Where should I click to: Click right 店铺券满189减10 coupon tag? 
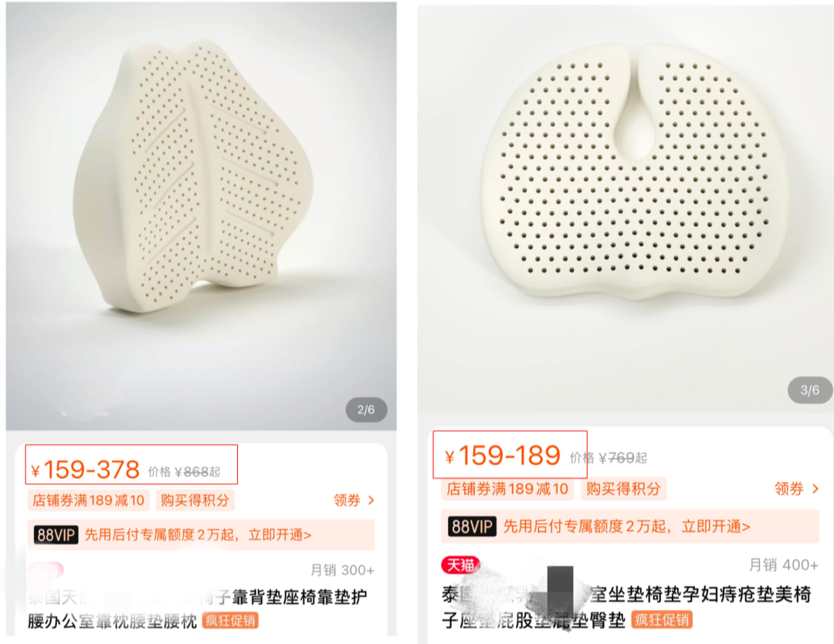507,489
